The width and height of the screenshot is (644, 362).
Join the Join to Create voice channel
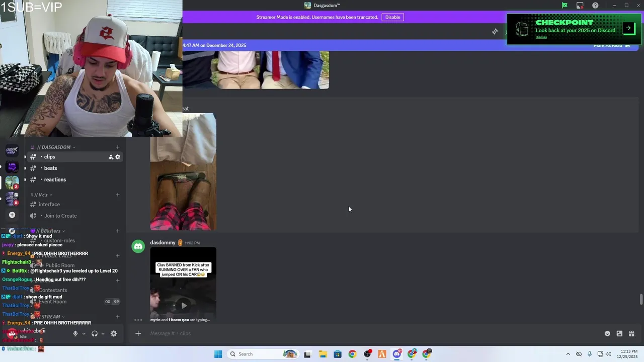75,216
